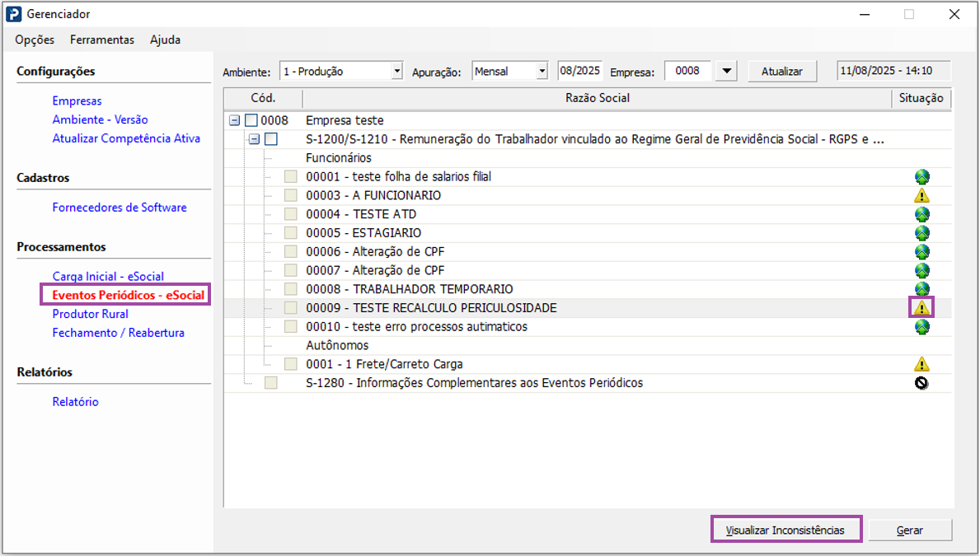Click the Razão Social column header
980x556 pixels.
597,98
